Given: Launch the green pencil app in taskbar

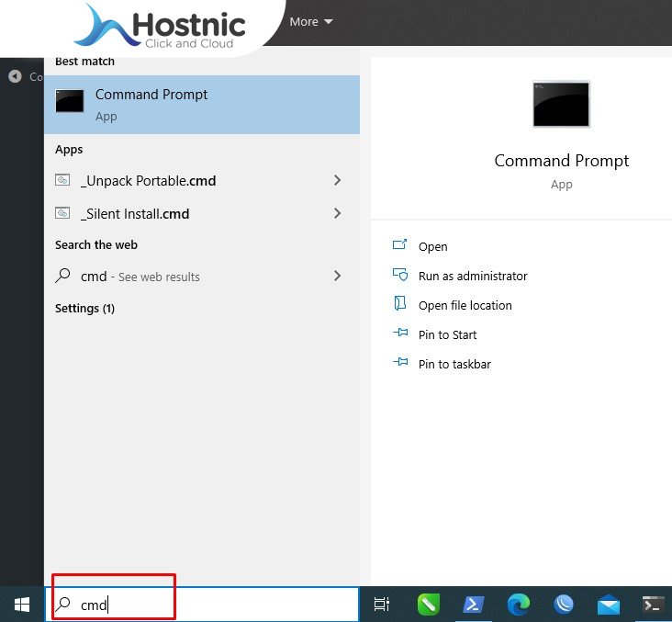Looking at the screenshot, I should click(429, 605).
